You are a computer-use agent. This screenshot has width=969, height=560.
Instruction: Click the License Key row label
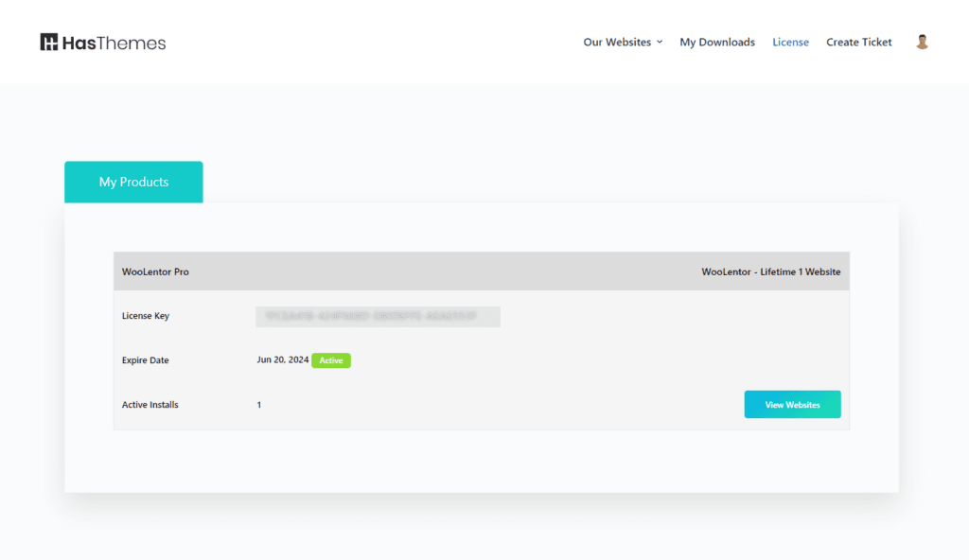click(x=146, y=316)
